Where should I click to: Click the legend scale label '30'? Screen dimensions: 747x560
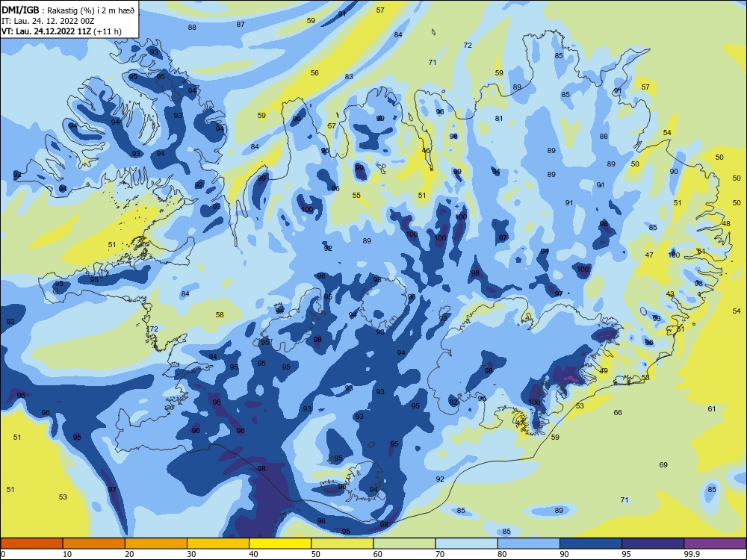191,554
